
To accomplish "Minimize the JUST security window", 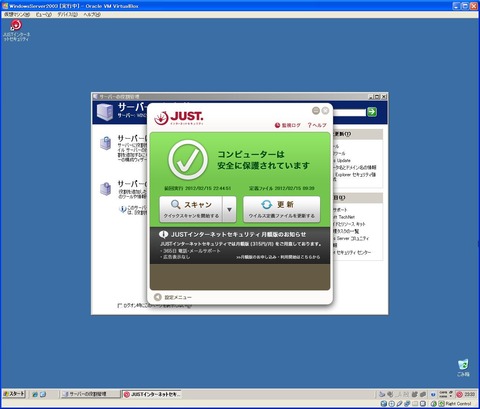I will [x=316, y=110].
